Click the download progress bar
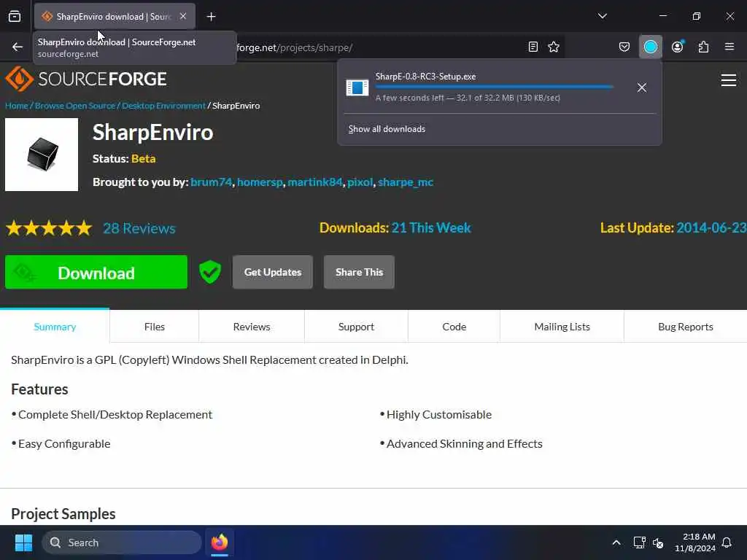 pos(494,87)
